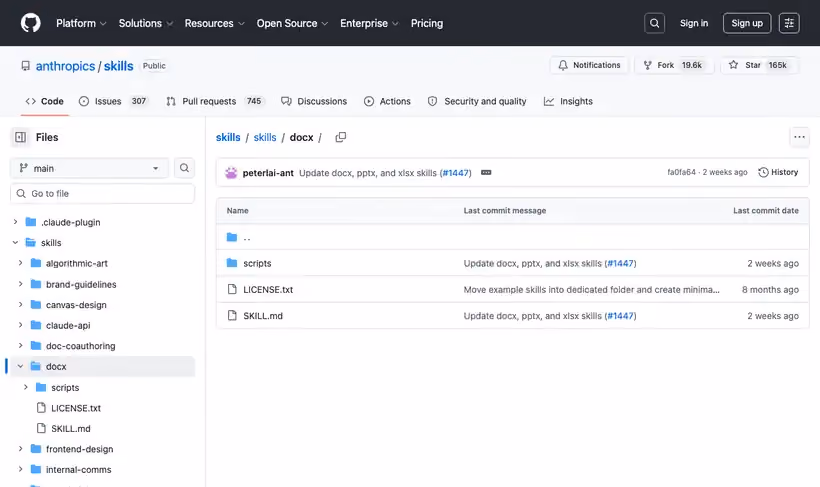Viewport: 820px width, 487px height.
Task: Open LICENSE.txt in the file table
Action: click(x=268, y=289)
